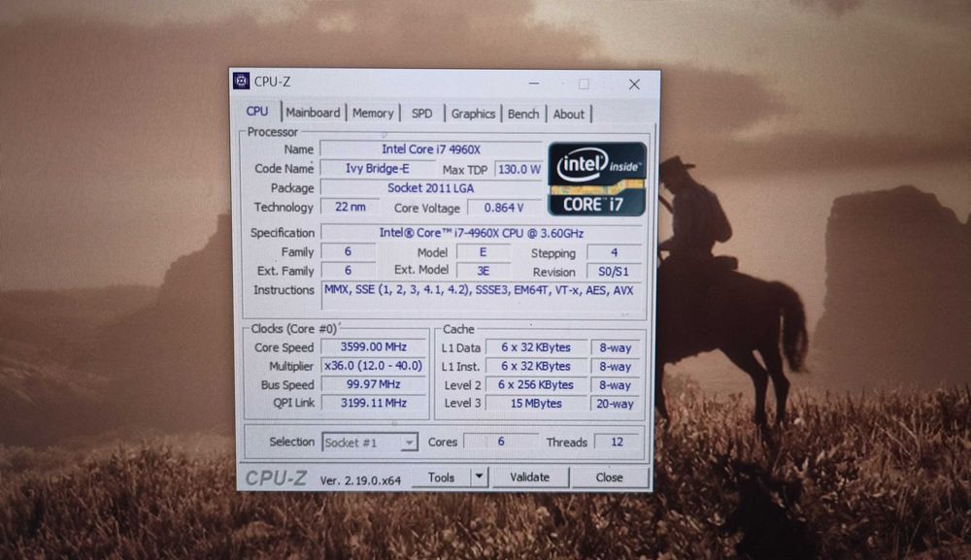Viewport: 971px width, 560px height.
Task: Switch to the Bench tab
Action: click(x=523, y=114)
